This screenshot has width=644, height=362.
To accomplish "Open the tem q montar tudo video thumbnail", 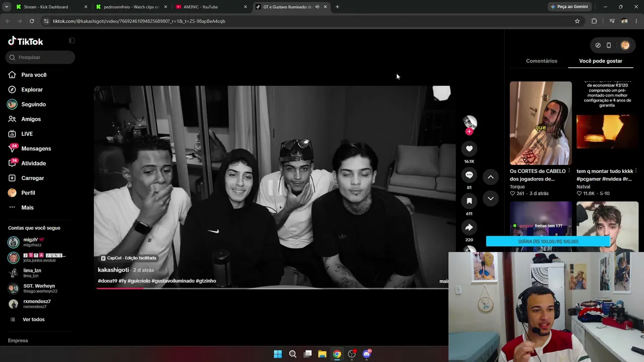I will (x=607, y=123).
